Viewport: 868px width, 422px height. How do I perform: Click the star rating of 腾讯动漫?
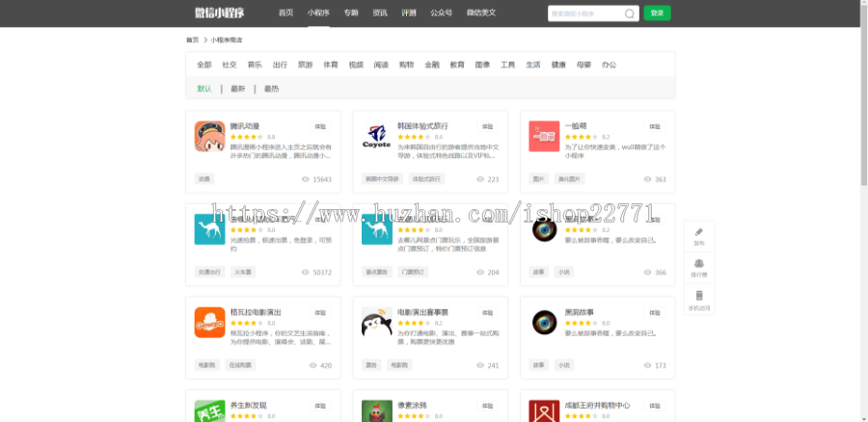click(x=247, y=137)
